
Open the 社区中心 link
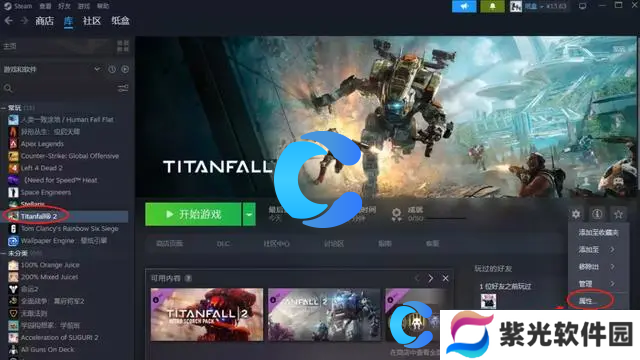tap(276, 244)
